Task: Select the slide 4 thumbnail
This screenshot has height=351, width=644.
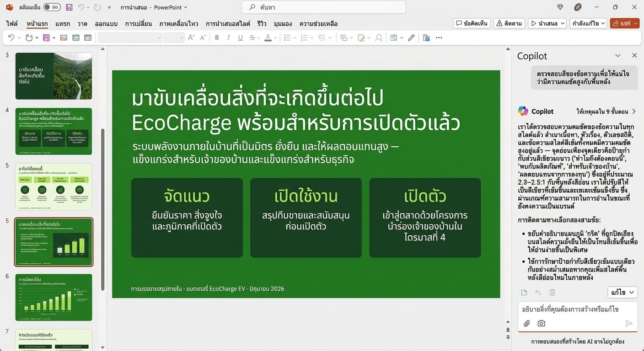Action: (x=54, y=131)
